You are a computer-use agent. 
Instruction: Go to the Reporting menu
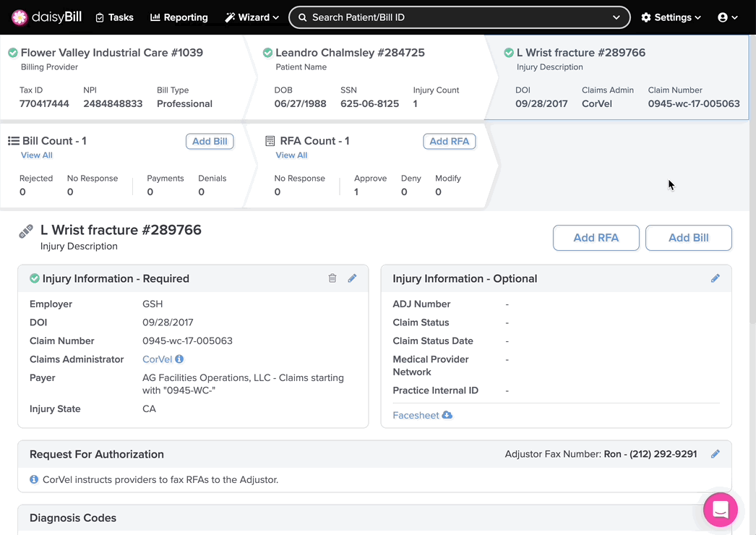point(179,17)
